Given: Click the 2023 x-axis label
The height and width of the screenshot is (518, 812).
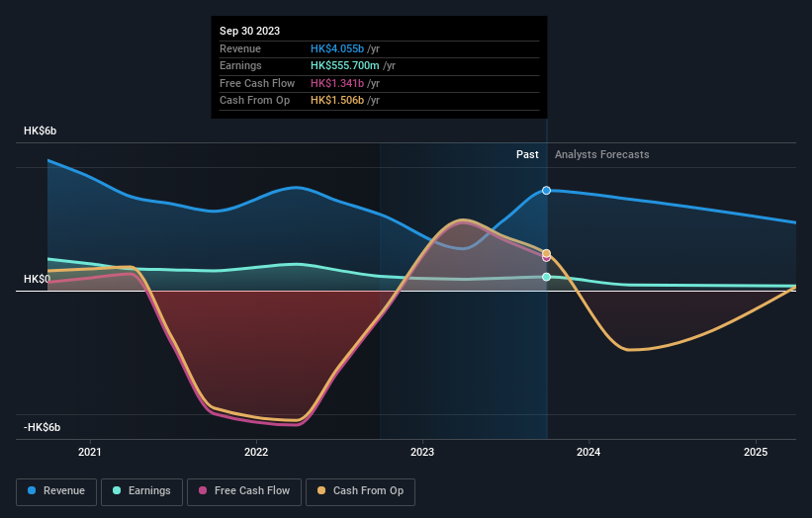Looking at the screenshot, I should point(422,452).
